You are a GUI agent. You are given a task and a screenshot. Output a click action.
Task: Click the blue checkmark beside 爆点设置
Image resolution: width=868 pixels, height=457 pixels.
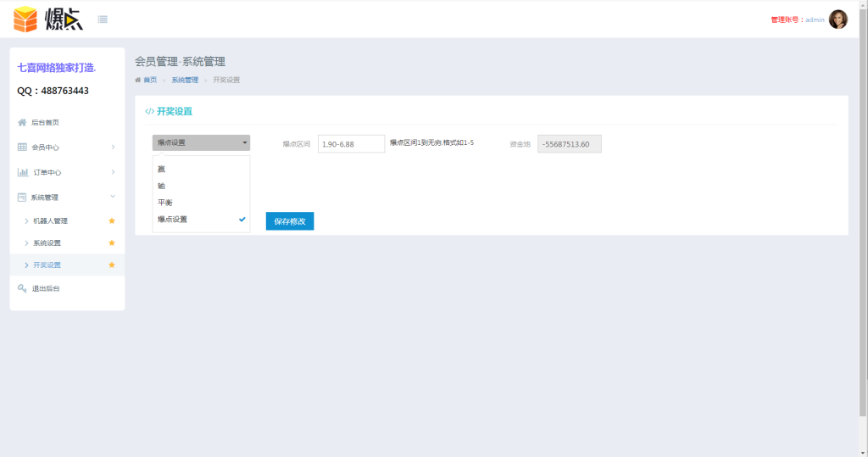[x=242, y=220]
